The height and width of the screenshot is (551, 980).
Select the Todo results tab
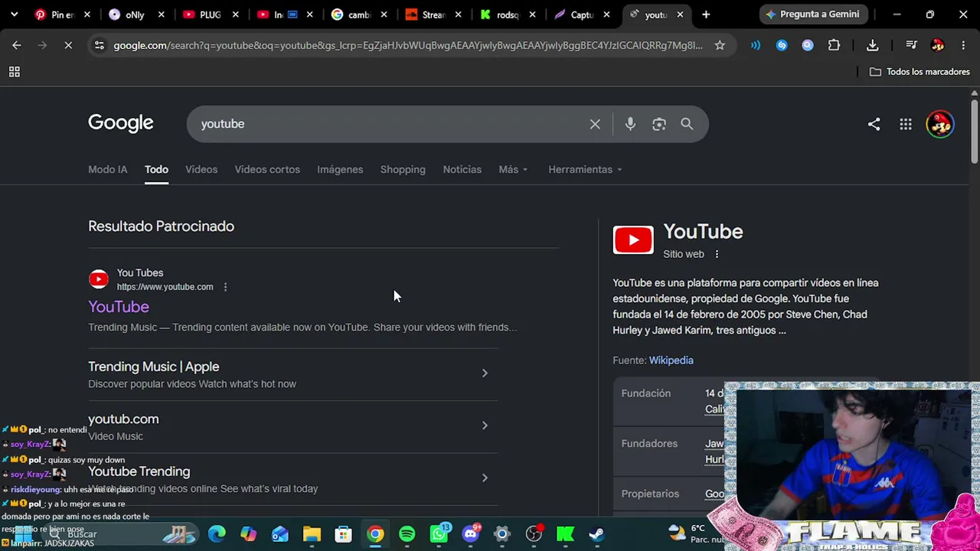[x=156, y=169]
